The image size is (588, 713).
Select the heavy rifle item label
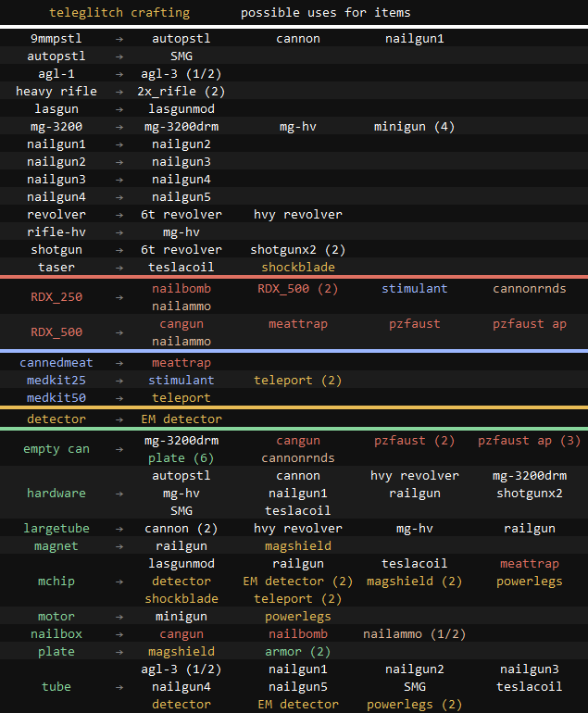tap(56, 92)
